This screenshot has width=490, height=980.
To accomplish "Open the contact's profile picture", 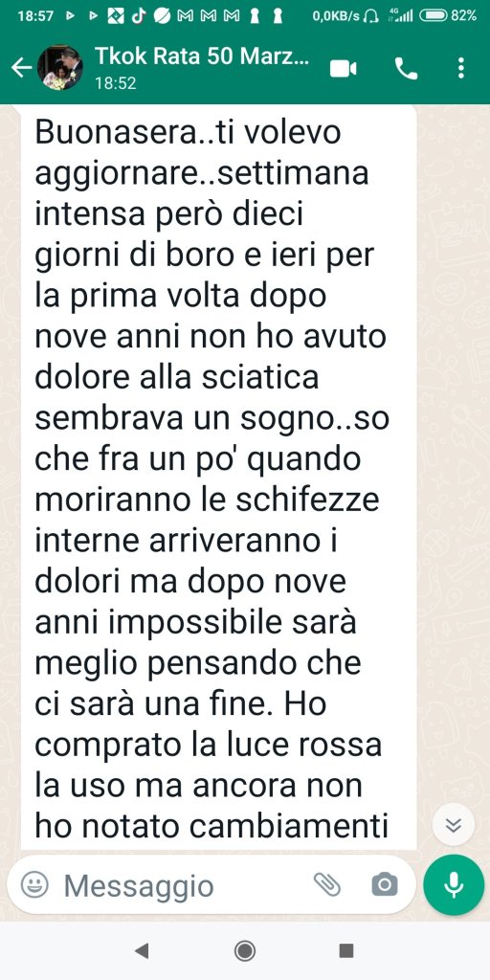I will click(60, 68).
